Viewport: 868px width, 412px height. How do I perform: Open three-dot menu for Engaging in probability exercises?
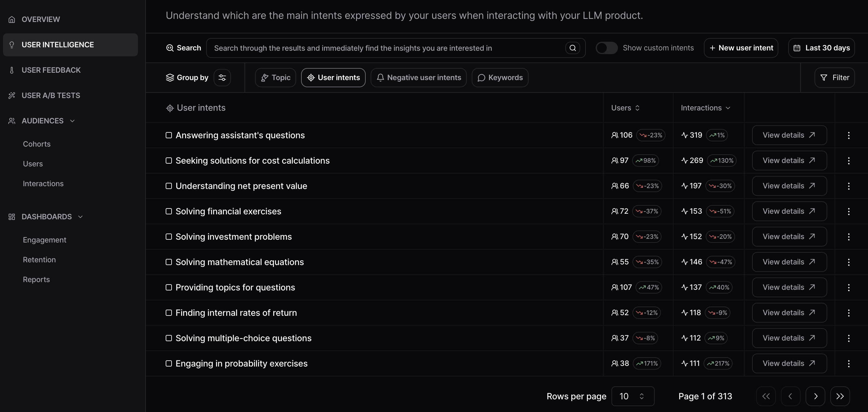(849, 363)
